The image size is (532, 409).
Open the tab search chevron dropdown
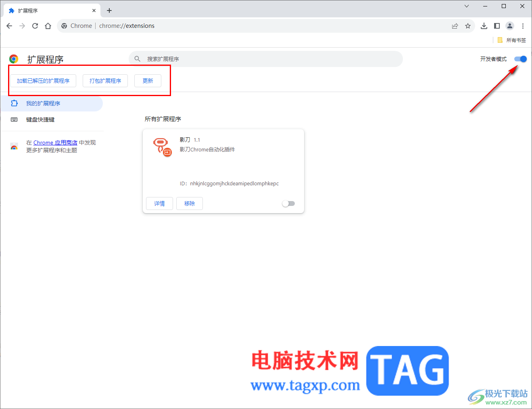pos(466,6)
